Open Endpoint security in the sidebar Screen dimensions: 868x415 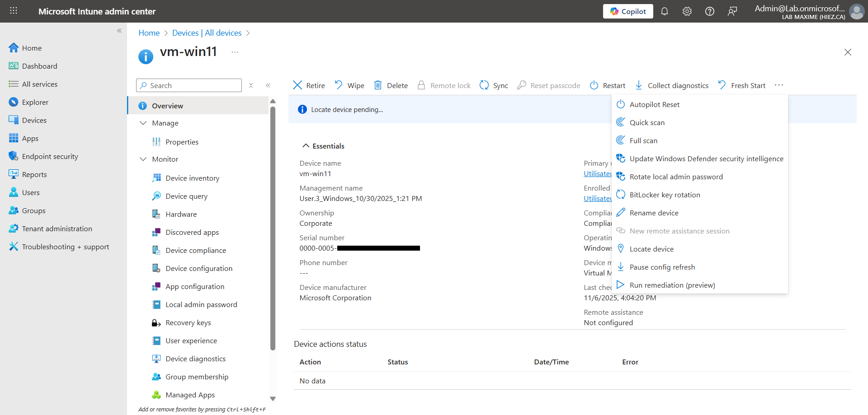pos(50,156)
